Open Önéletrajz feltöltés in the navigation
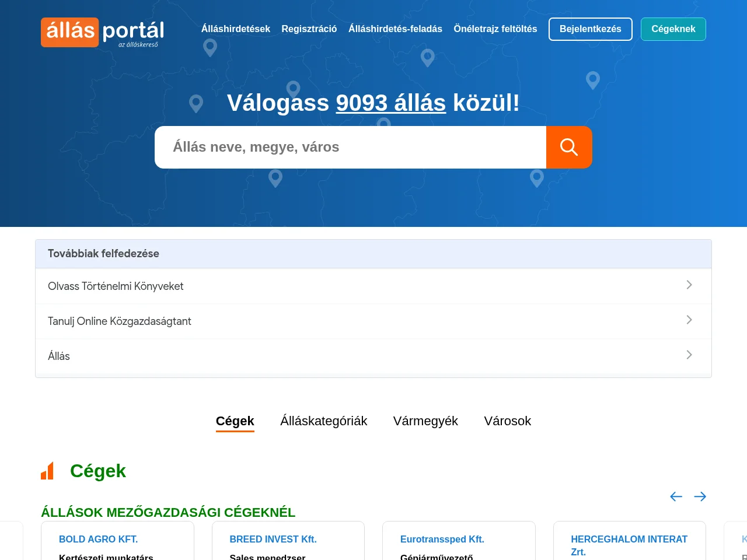 [x=495, y=29]
